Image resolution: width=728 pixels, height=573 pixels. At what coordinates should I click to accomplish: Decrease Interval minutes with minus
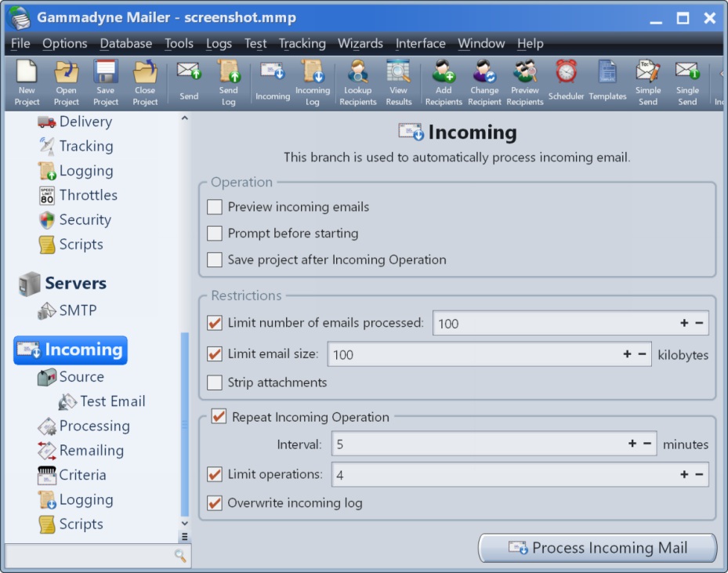point(647,444)
